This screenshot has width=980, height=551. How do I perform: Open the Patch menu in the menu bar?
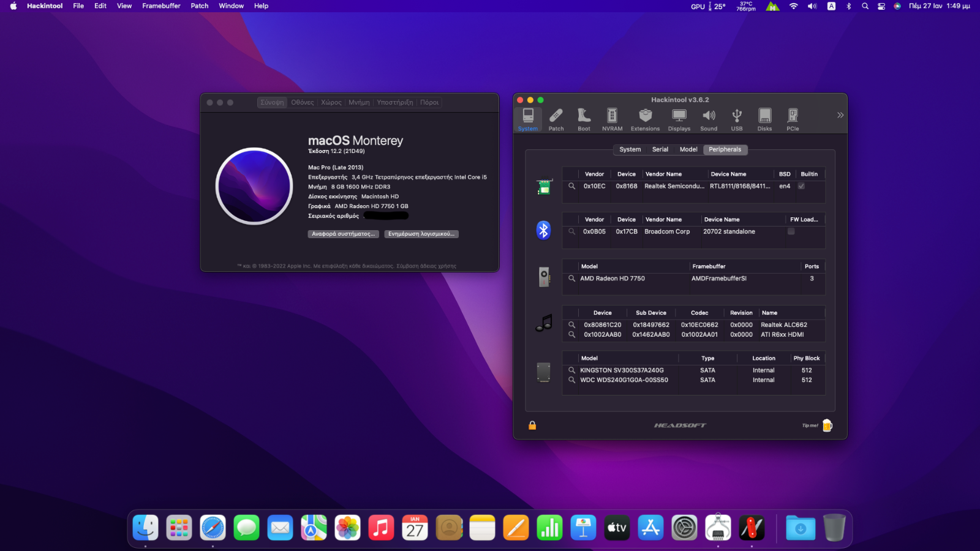(200, 6)
